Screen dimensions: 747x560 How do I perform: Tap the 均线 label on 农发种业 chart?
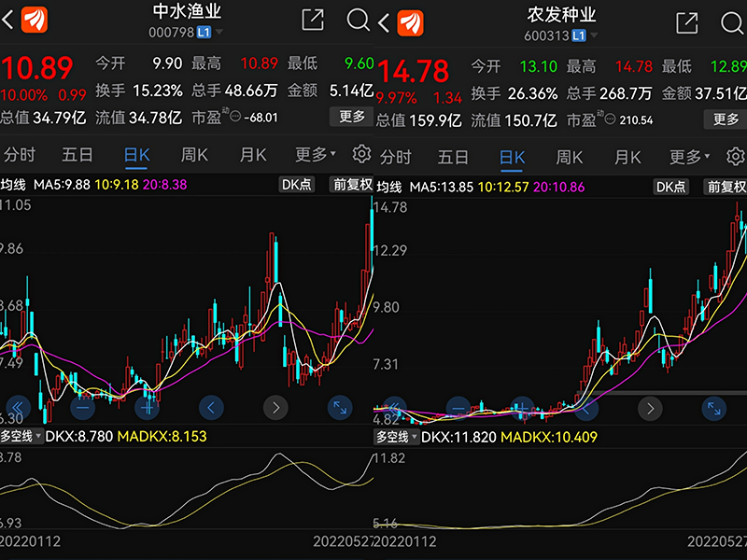pyautogui.click(x=388, y=188)
